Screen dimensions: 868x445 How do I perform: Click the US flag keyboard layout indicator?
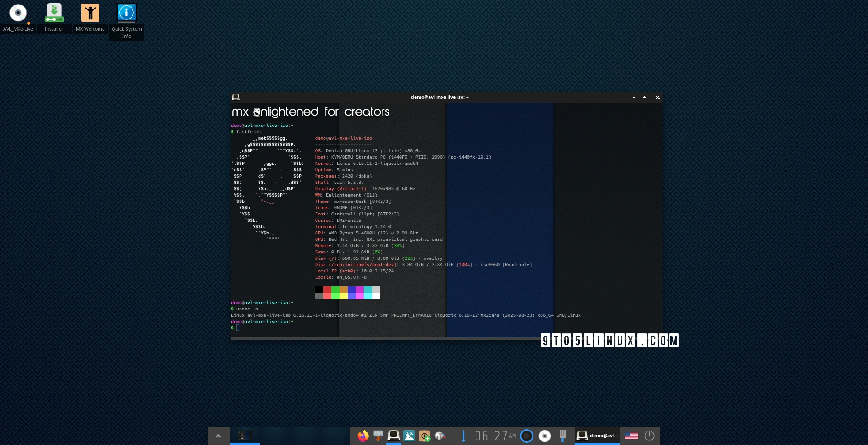tap(631, 436)
